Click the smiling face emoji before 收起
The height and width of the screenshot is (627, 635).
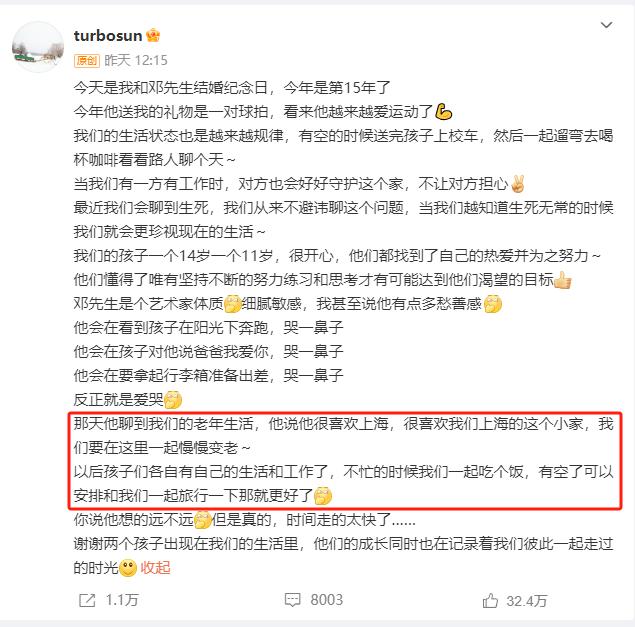(x=128, y=568)
